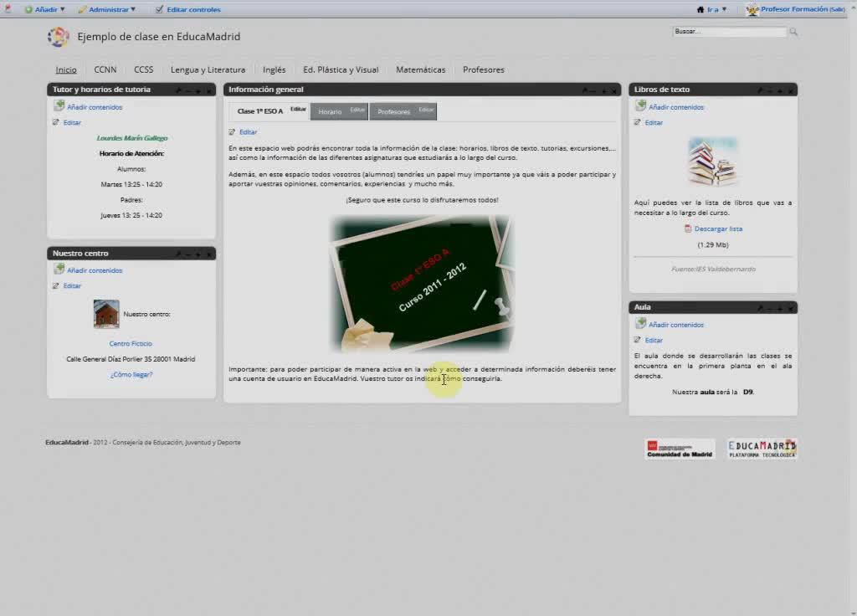Click the EducaMadrid site logo
The width and height of the screenshot is (857, 616).
pos(58,37)
